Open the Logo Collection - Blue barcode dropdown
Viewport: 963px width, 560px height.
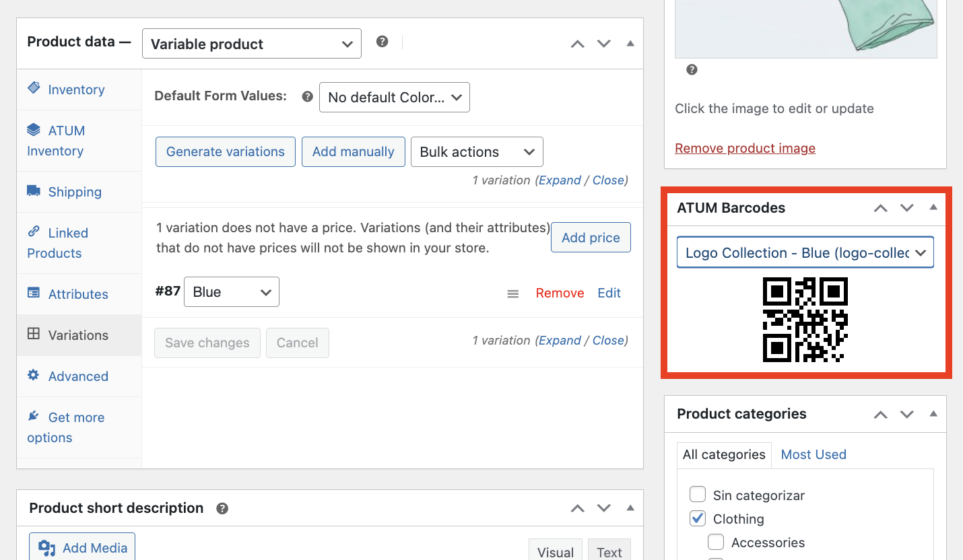tap(805, 252)
